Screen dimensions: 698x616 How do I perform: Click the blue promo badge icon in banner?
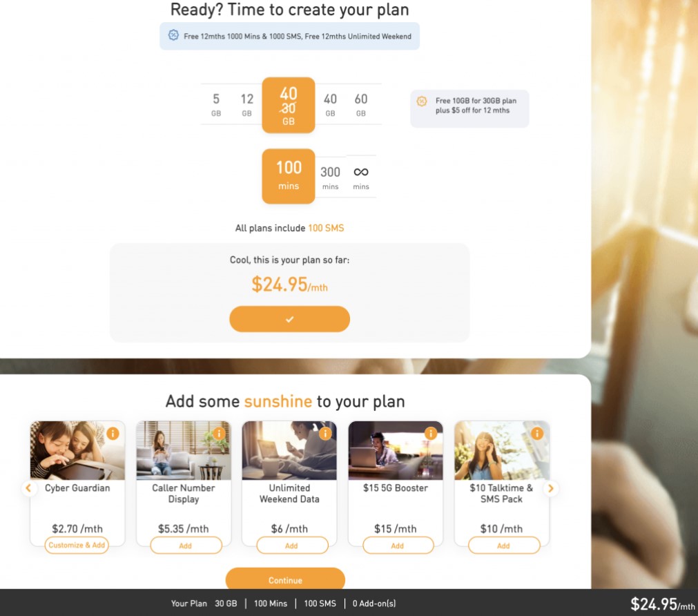[173, 35]
